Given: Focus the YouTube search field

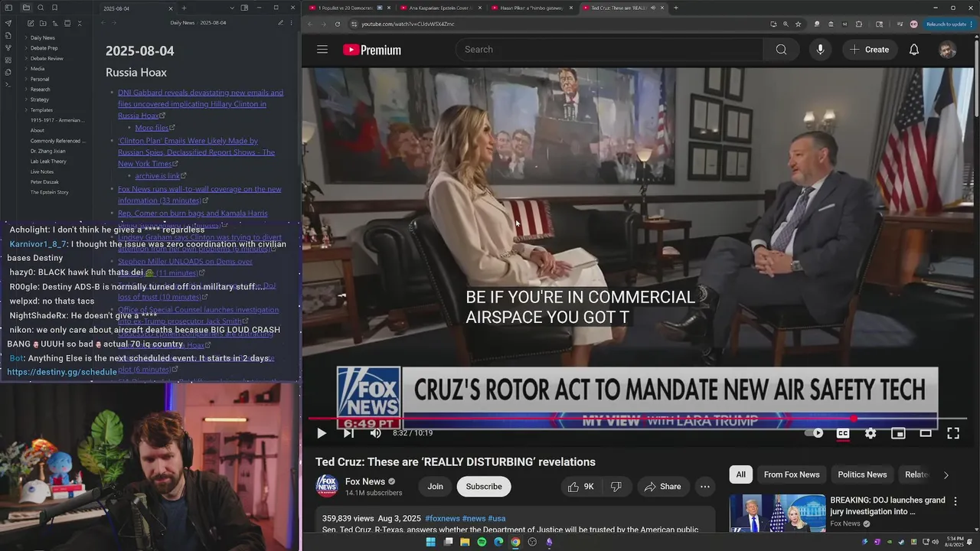Looking at the screenshot, I should 609,50.
